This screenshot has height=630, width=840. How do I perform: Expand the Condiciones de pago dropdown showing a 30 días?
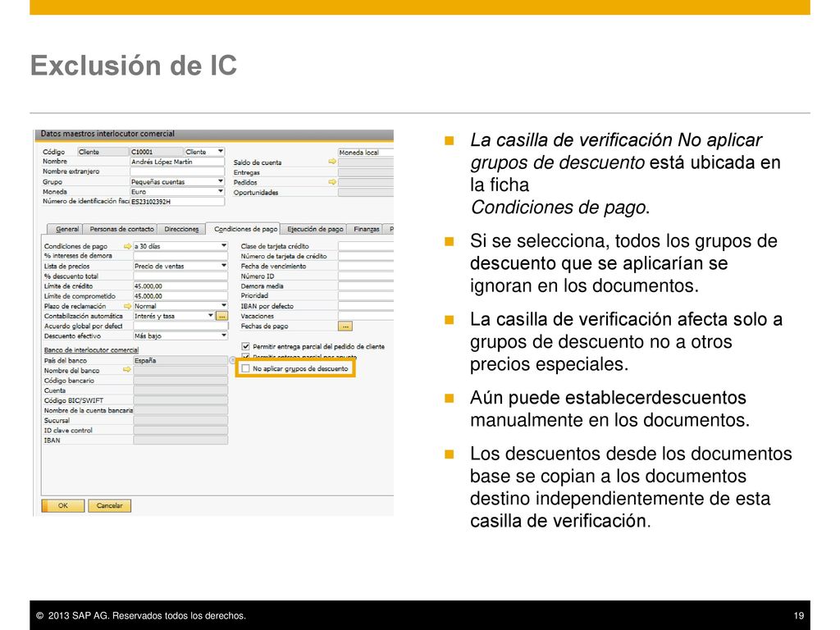tap(223, 246)
